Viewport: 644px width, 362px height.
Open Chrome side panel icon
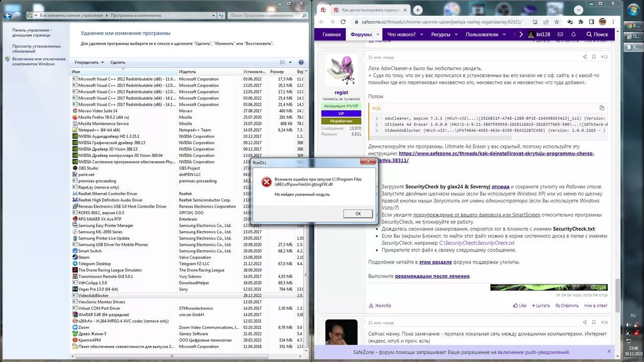(x=591, y=22)
